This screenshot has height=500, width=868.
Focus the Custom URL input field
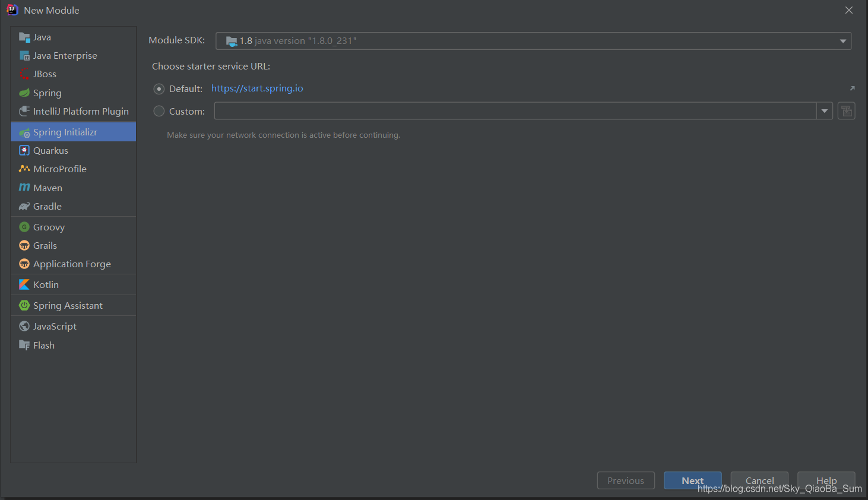tap(515, 111)
